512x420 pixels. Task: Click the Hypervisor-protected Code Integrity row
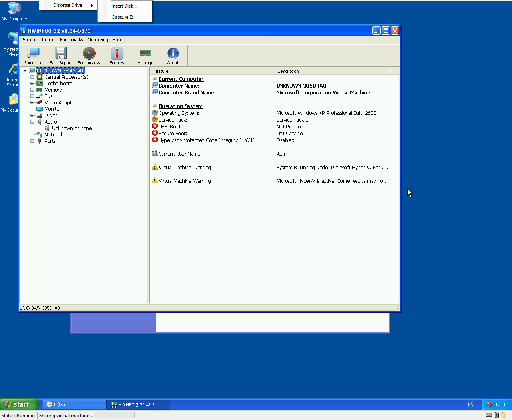pyautogui.click(x=275, y=140)
